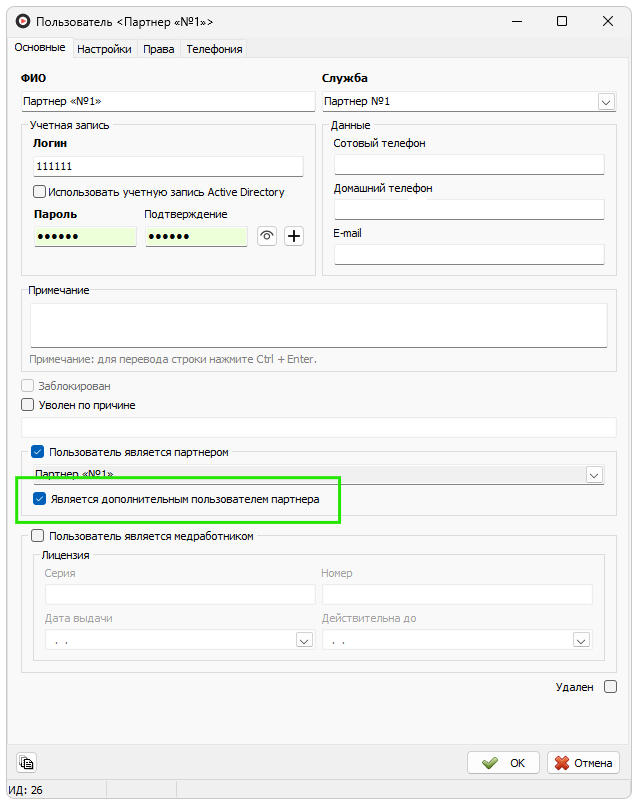Click the eye icon to show password

point(267,236)
